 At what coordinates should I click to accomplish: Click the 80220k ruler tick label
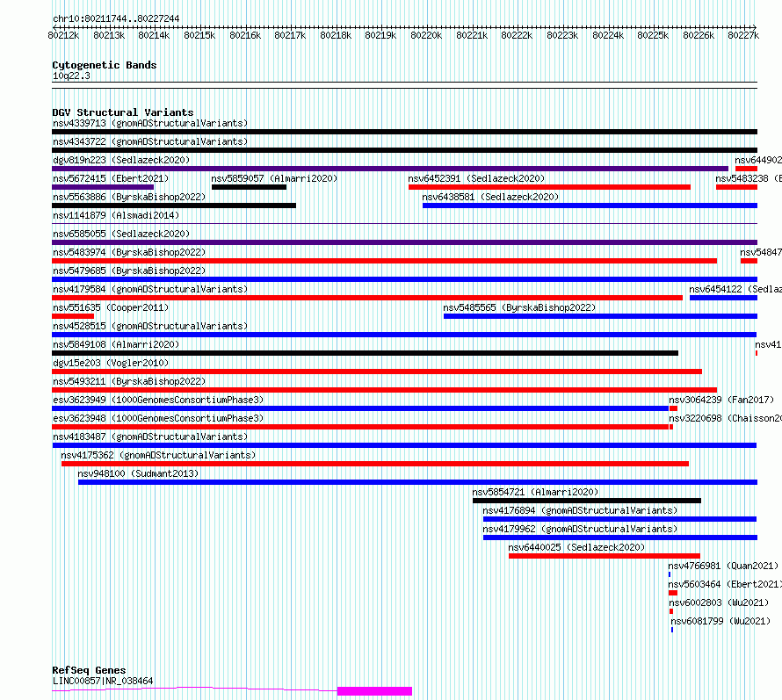click(426, 35)
